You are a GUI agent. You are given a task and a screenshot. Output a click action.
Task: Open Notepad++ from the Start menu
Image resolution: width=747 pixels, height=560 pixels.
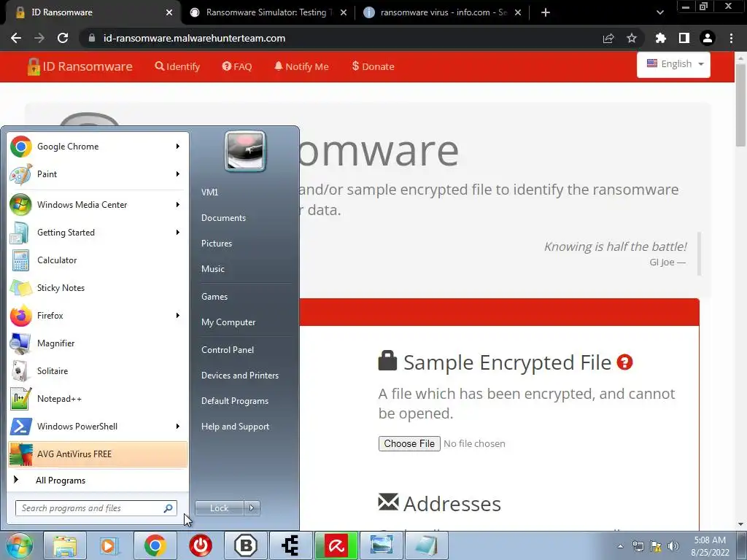(x=98, y=399)
